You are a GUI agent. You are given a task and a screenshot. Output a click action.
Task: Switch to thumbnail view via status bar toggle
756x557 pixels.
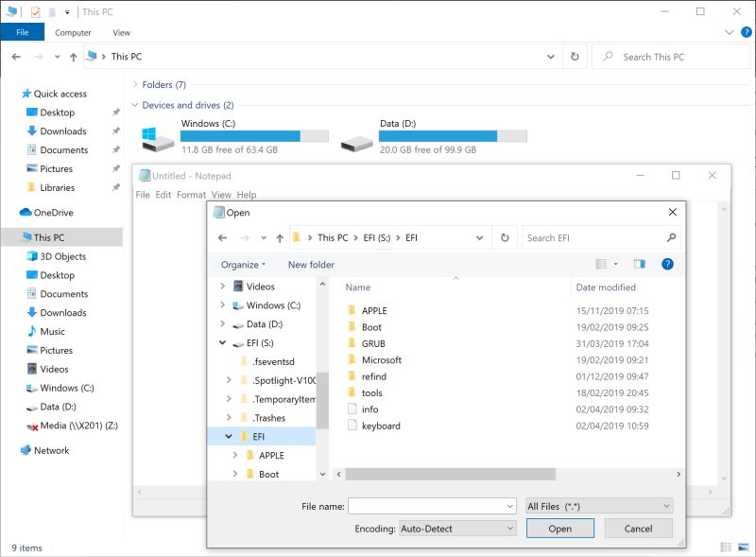pos(743,547)
